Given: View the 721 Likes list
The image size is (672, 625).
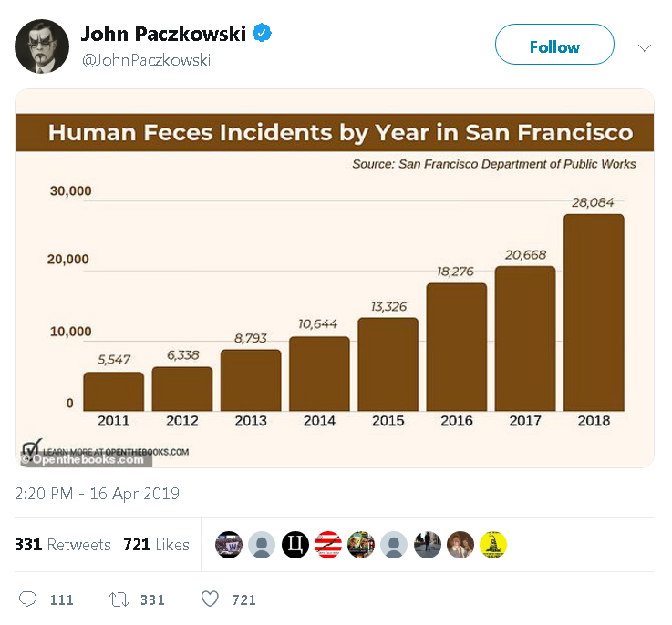Looking at the screenshot, I should click(x=156, y=545).
